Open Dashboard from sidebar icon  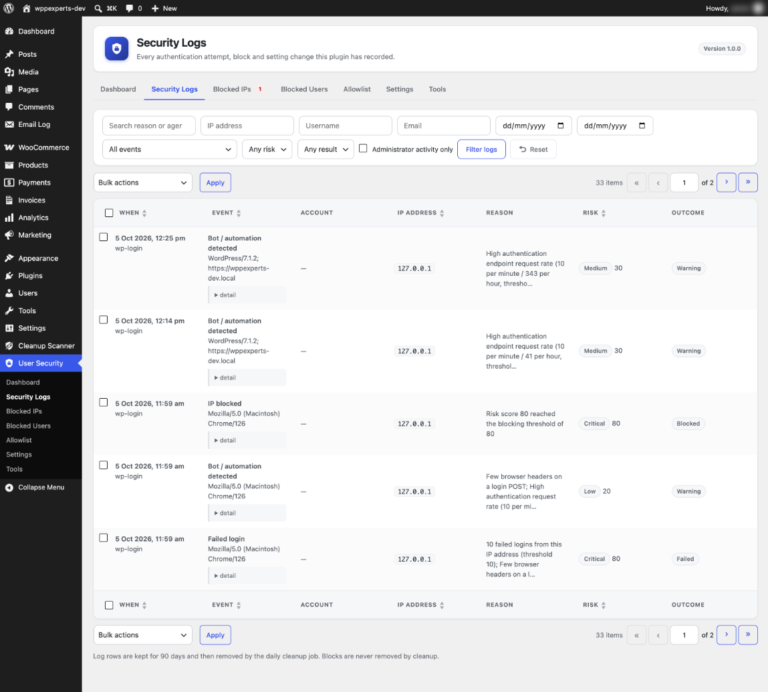pos(9,31)
